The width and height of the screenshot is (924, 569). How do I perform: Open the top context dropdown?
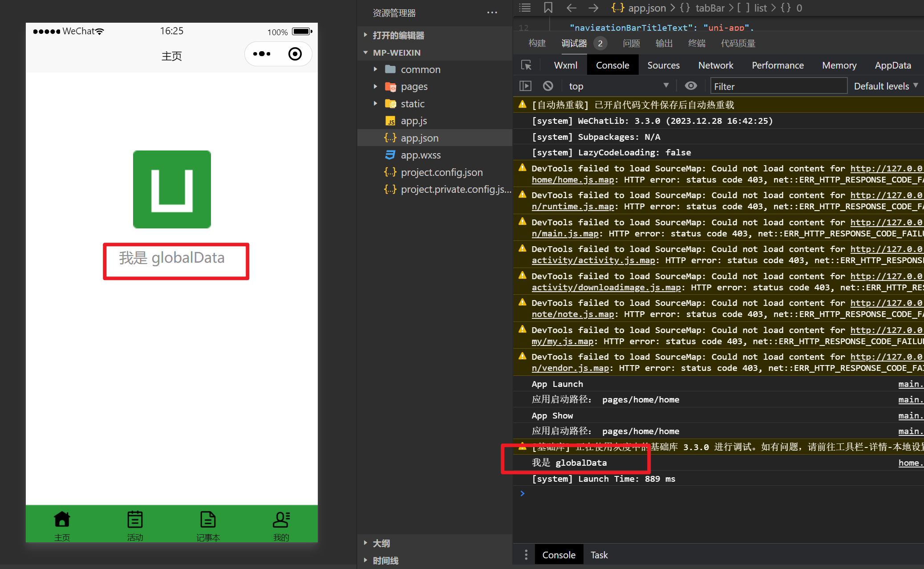618,86
